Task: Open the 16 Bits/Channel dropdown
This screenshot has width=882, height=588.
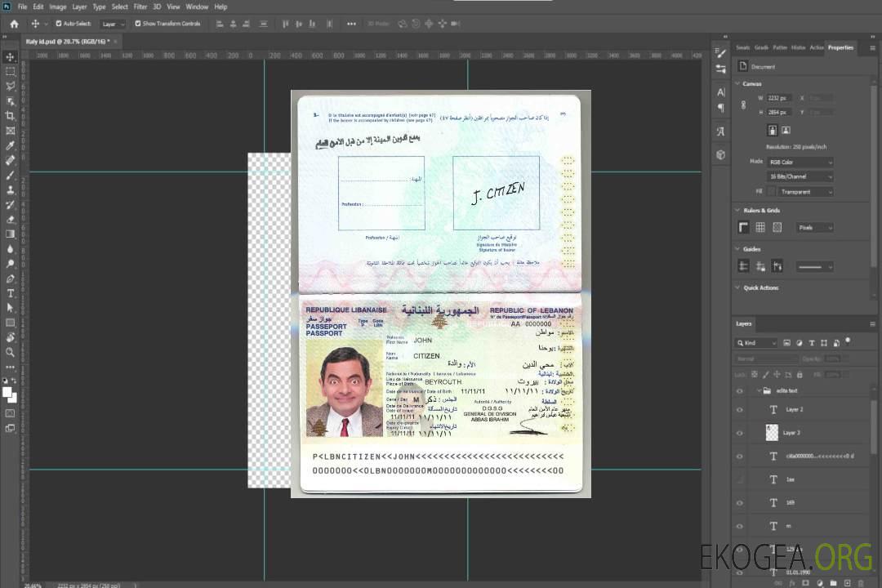Action: tap(800, 176)
